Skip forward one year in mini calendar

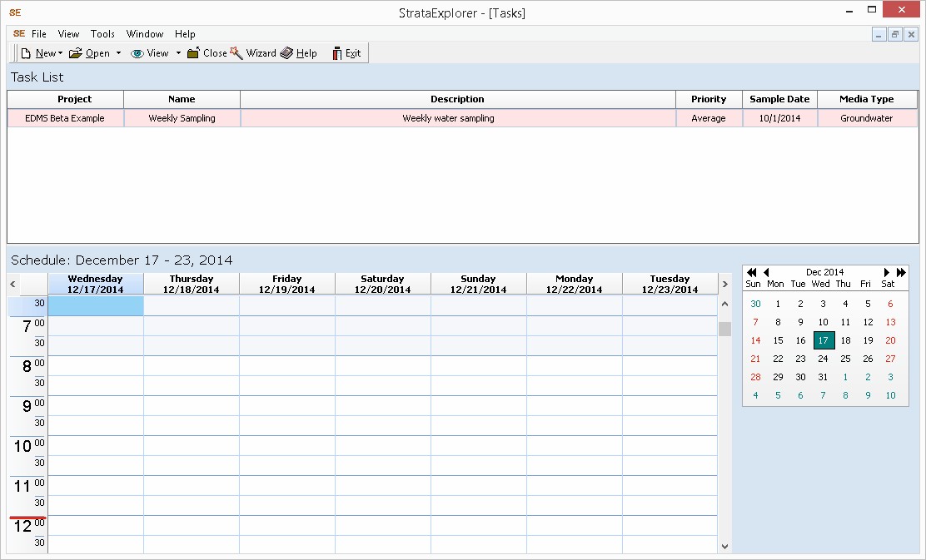[901, 272]
